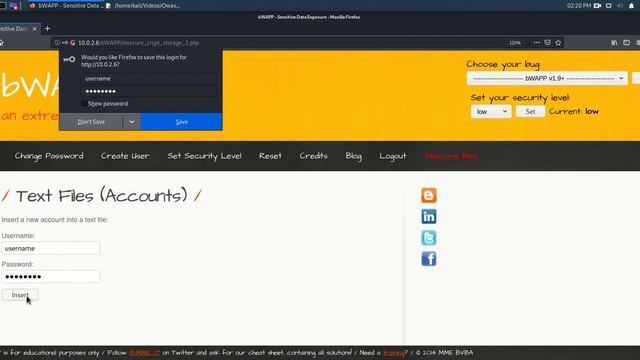Screen dimensions: 640x360
Task: Click the key icon in address bar
Action: pyautogui.click(x=65, y=42)
